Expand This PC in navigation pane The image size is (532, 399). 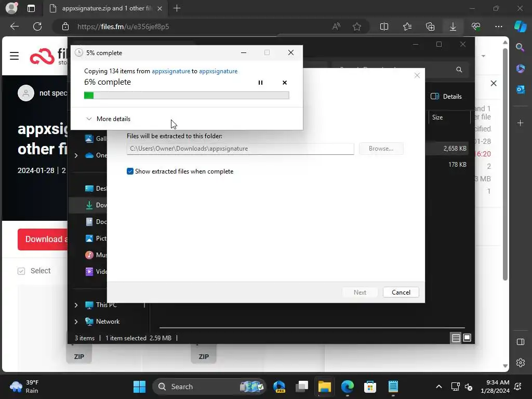tap(76, 305)
